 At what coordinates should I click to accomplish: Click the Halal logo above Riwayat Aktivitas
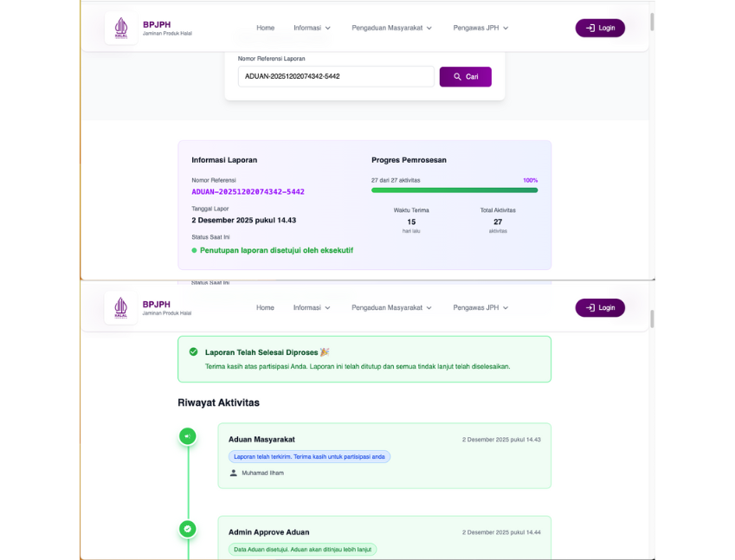(121, 308)
